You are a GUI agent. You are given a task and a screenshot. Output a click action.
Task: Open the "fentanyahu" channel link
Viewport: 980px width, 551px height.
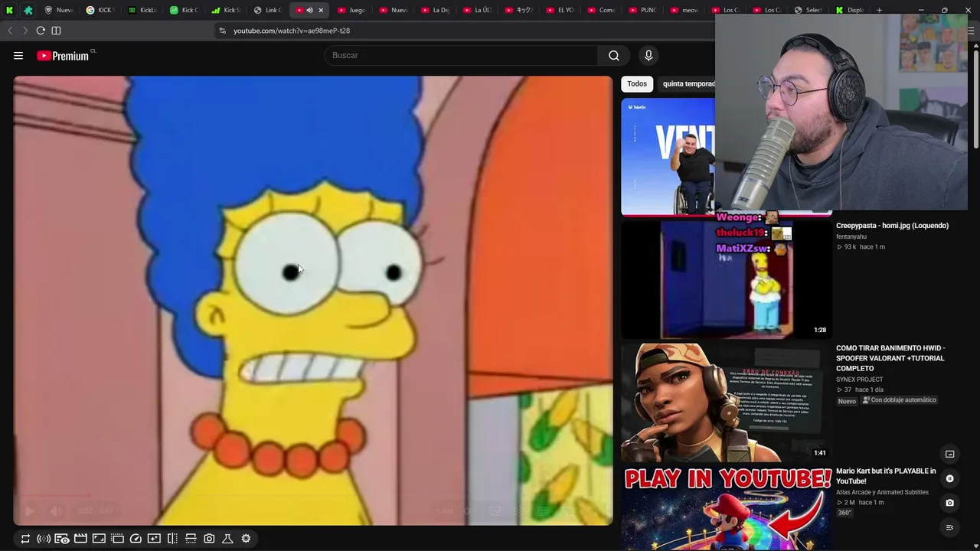pos(851,236)
